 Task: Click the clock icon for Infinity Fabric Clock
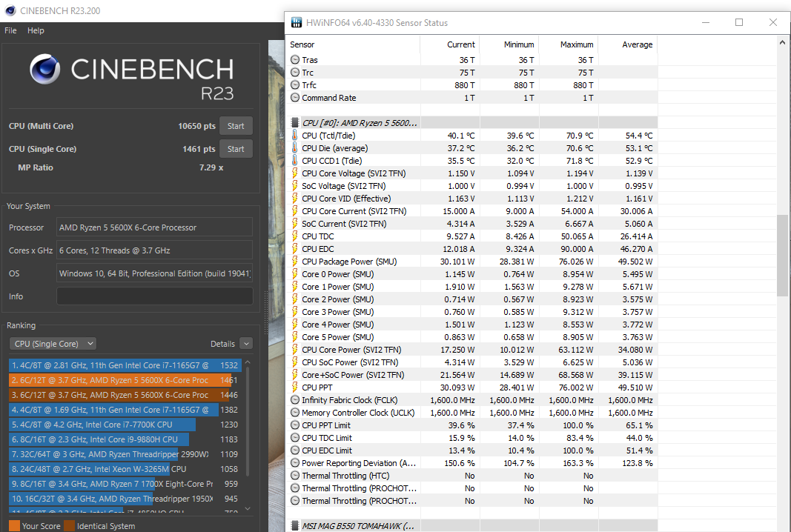coord(295,400)
